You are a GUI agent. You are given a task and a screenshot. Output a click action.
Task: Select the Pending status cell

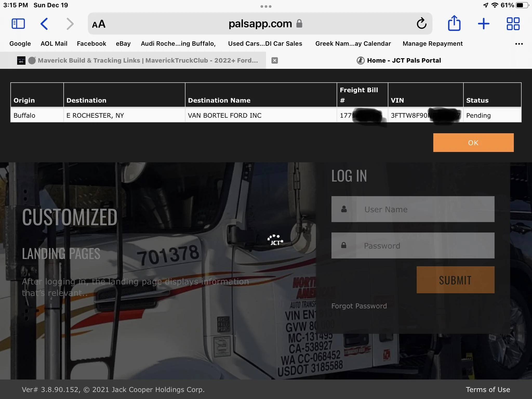pos(492,115)
